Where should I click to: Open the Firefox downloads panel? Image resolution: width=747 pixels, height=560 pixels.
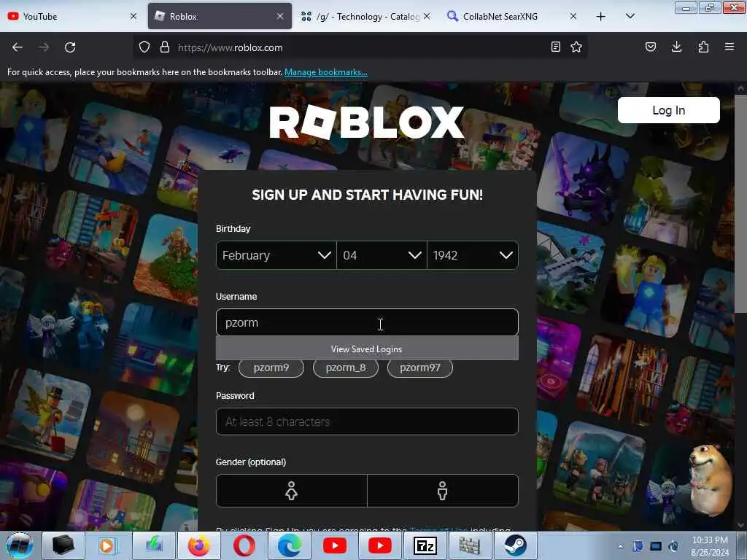pyautogui.click(x=676, y=47)
